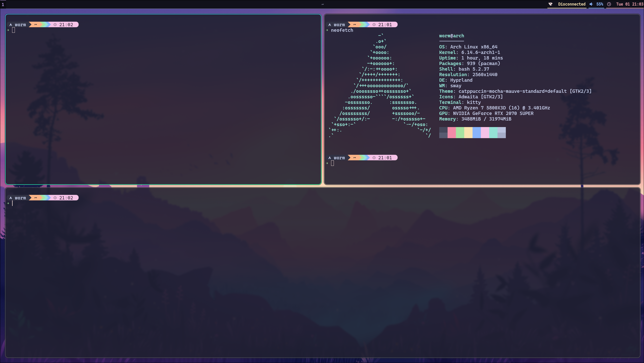Click the 55% volume level text
644x363 pixels.
[x=600, y=4]
